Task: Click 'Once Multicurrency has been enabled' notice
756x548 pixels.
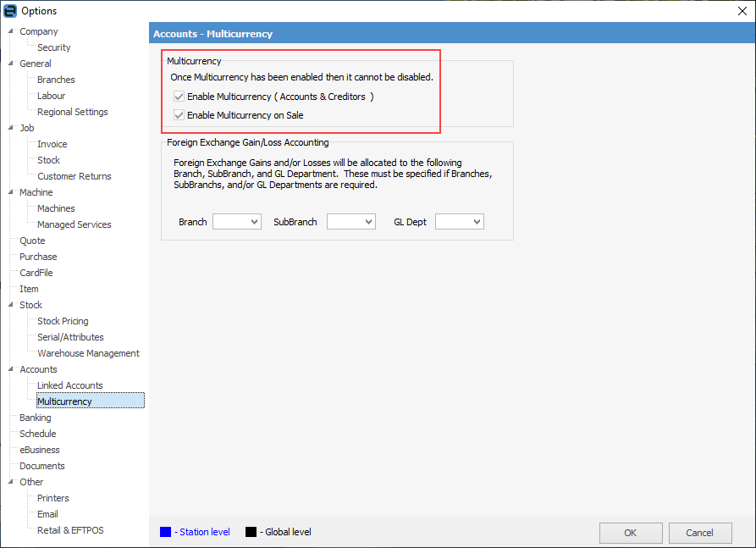Action: click(302, 77)
